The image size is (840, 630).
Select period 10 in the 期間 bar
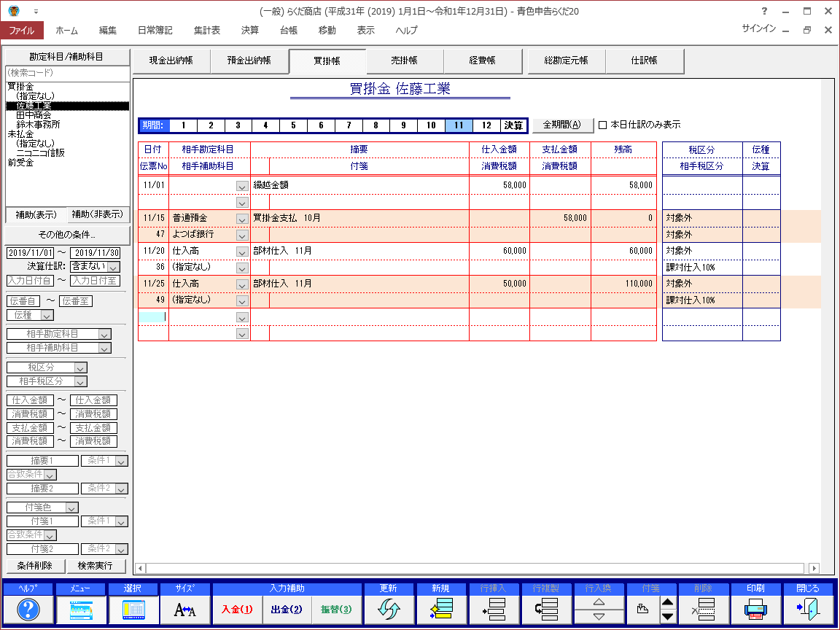click(431, 125)
